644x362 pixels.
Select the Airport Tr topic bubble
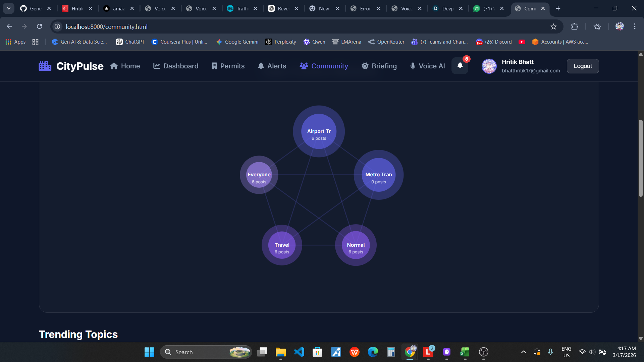click(319, 131)
